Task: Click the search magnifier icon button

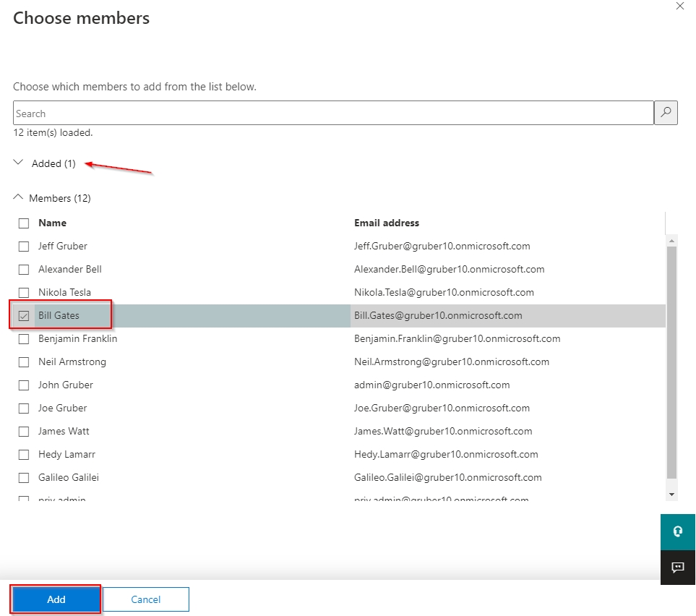Action: [x=666, y=113]
